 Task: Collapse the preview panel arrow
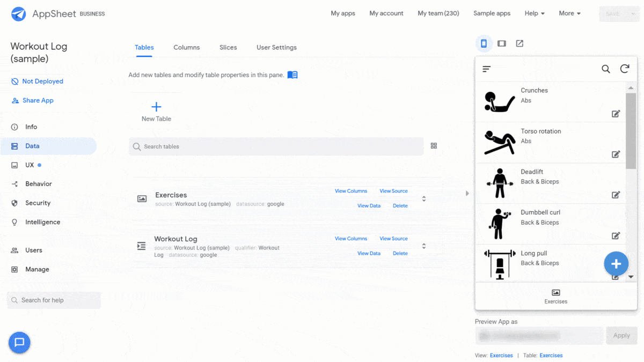click(467, 193)
